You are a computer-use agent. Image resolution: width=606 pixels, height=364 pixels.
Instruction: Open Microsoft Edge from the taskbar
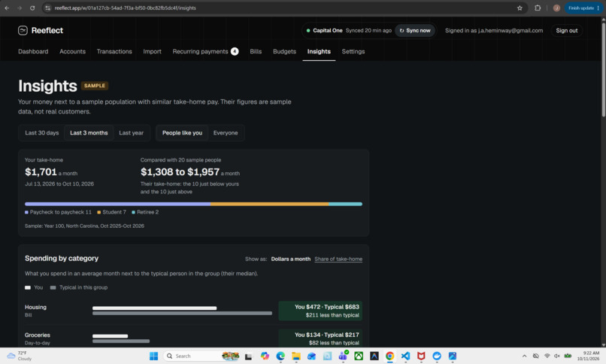pos(280,356)
